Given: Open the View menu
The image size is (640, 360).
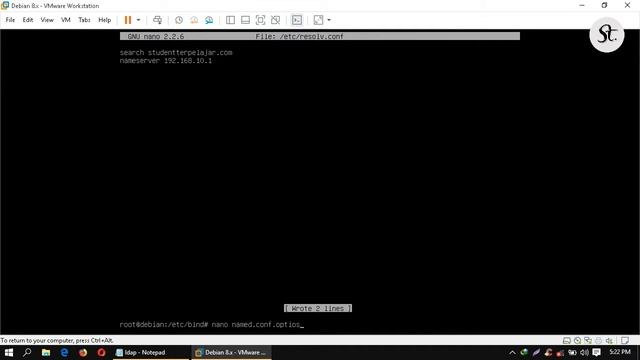Looking at the screenshot, I should click(x=47, y=20).
